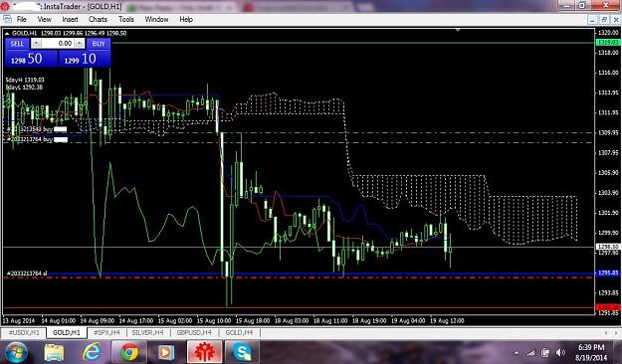Decrease trade volume with the left arrow
622x364 pixels.
(36, 43)
